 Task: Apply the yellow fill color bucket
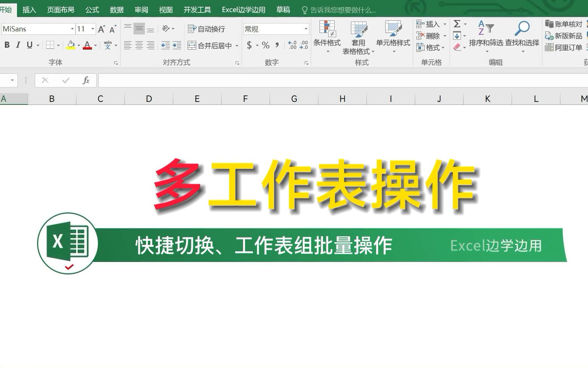(71, 45)
